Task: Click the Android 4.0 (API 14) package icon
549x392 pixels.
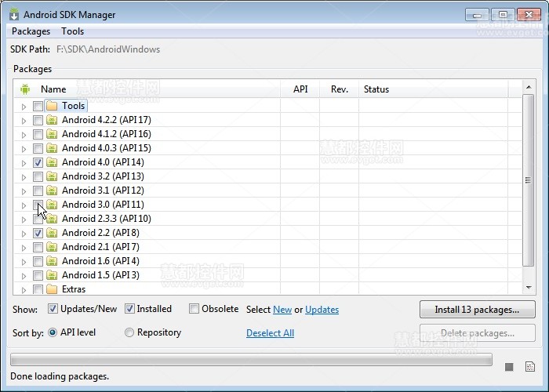Action: click(52, 162)
